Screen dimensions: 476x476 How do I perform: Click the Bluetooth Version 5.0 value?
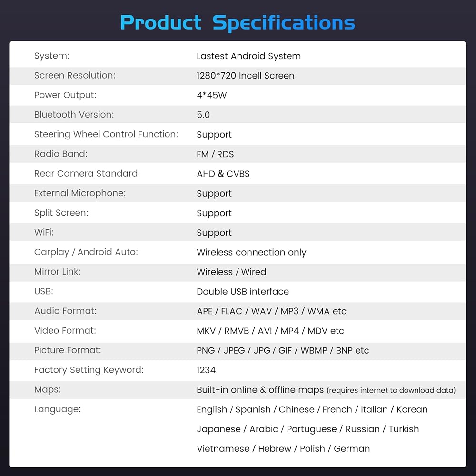coord(203,115)
